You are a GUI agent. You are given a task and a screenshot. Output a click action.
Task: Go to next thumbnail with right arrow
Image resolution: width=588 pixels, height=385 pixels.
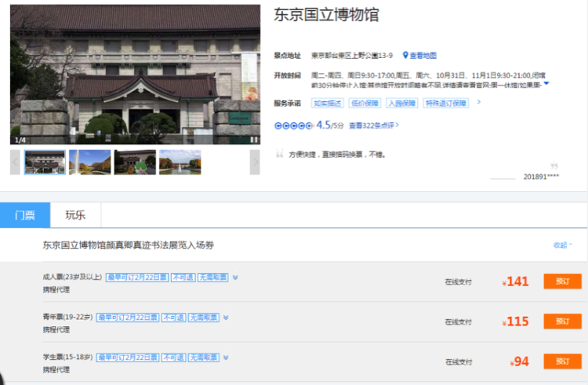point(255,162)
